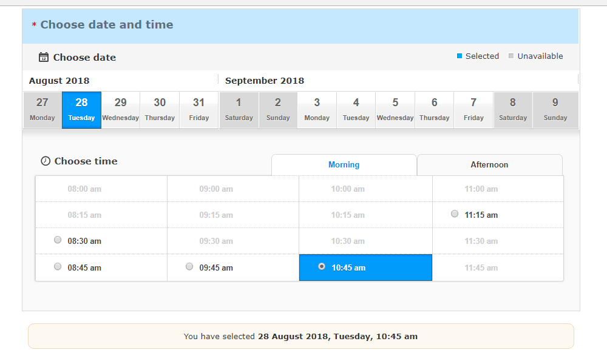Select Wednesday 5 September date

click(395, 110)
